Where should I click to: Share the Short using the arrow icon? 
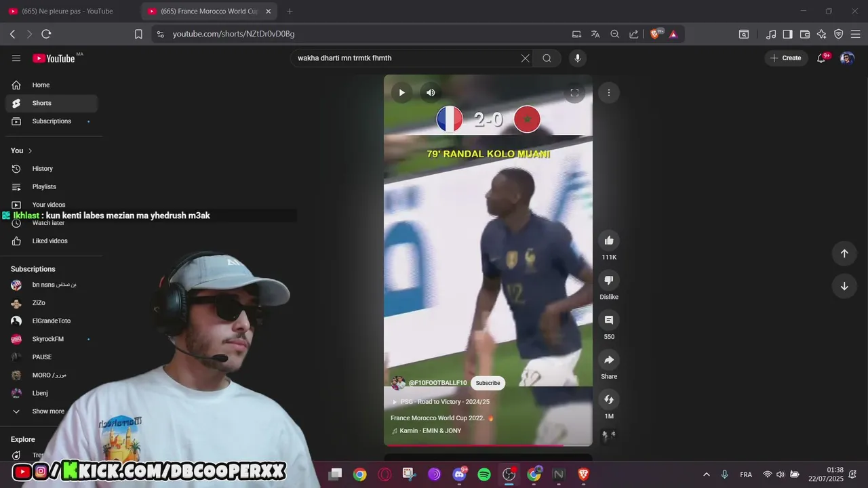coord(609,360)
